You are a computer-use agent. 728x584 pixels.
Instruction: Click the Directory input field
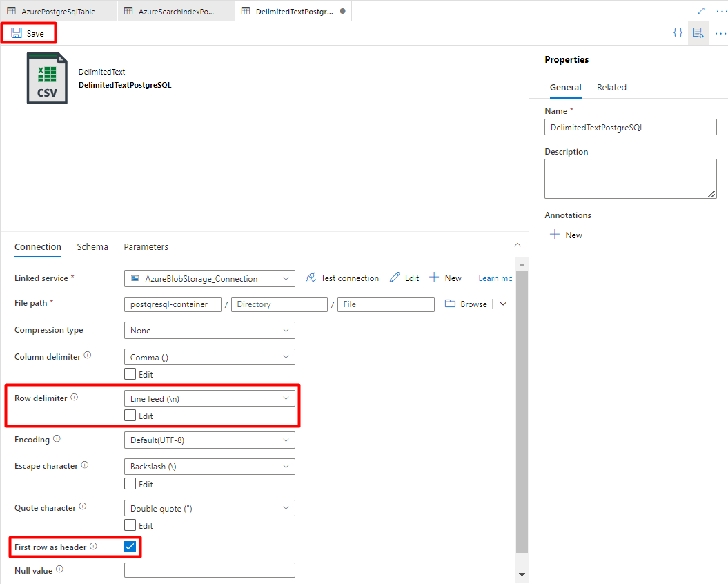tap(279, 304)
